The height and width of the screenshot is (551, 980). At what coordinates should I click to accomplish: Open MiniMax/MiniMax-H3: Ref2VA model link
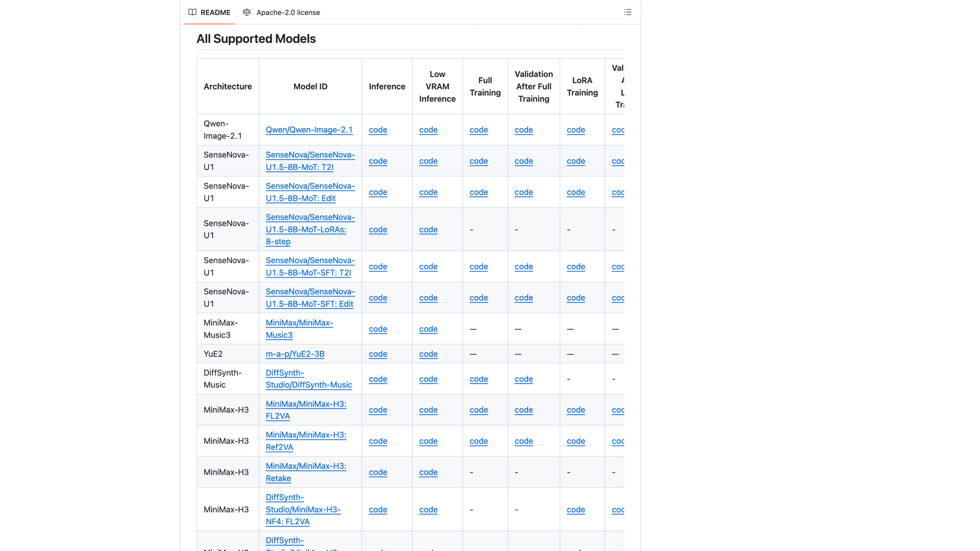306,441
